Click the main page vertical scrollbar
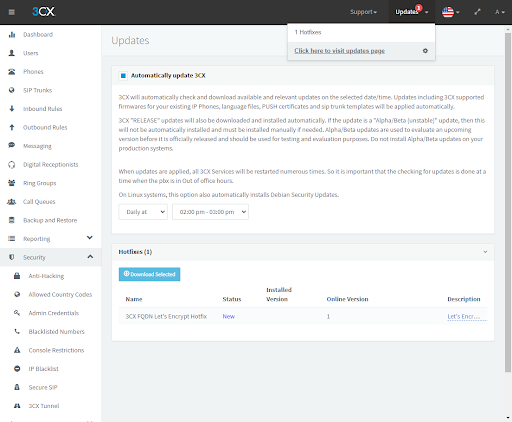 click(x=508, y=203)
